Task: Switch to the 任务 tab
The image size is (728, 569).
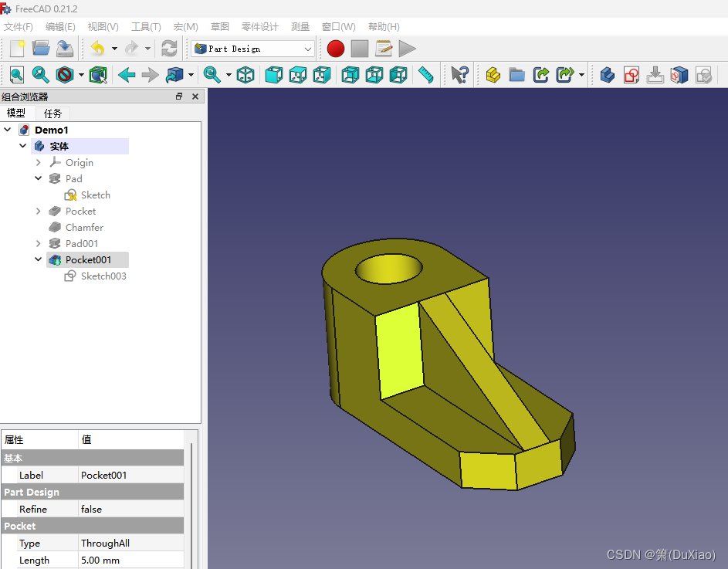Action: [x=52, y=113]
